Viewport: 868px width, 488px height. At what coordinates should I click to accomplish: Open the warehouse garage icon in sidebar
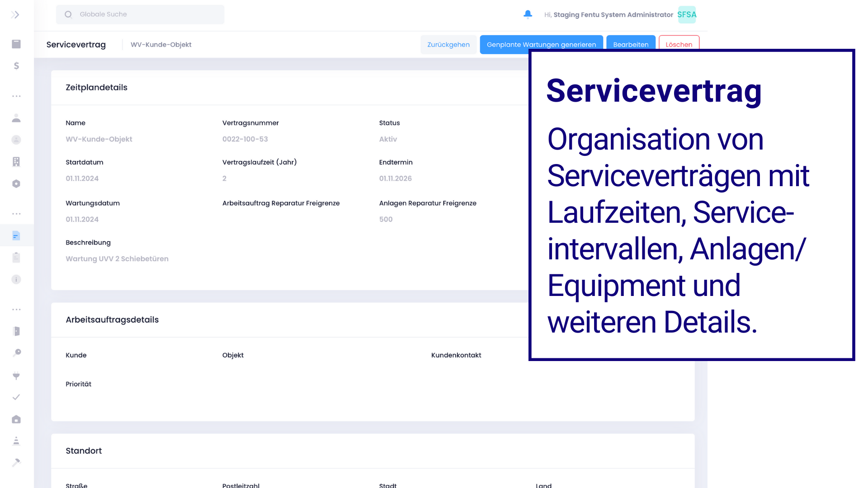pos(16,419)
